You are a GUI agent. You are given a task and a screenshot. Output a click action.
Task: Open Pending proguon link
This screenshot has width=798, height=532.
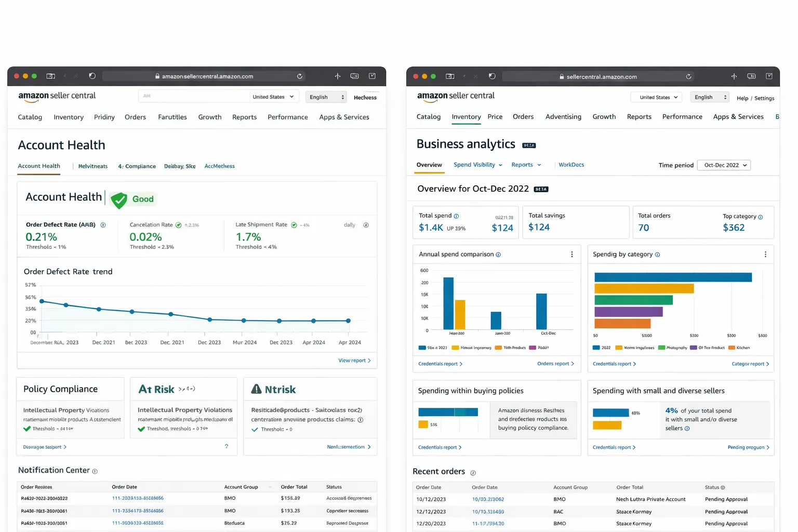[748, 447]
